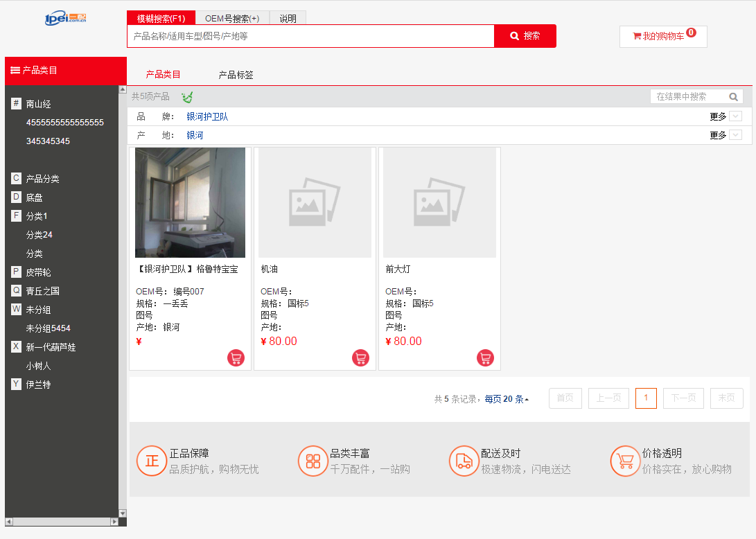Add 前大灯 to shopping cart

click(485, 358)
